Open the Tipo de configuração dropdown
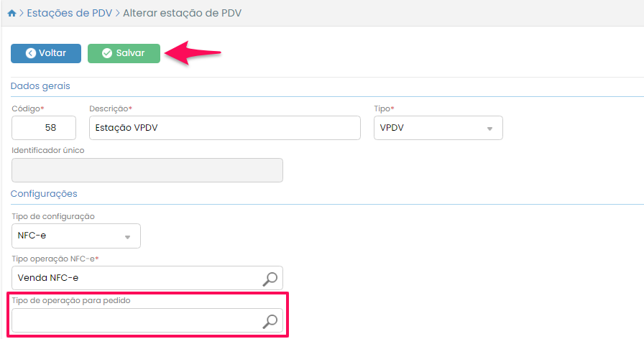 (x=76, y=236)
